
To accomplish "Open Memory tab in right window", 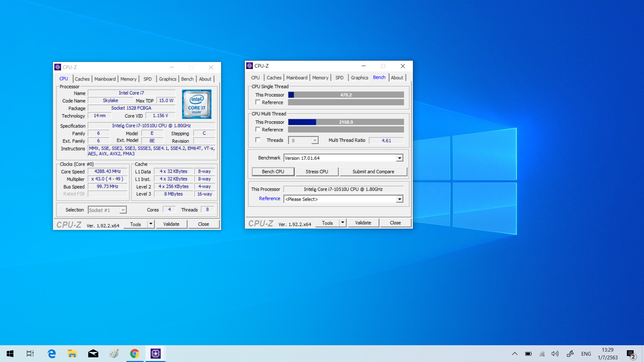I will (320, 78).
